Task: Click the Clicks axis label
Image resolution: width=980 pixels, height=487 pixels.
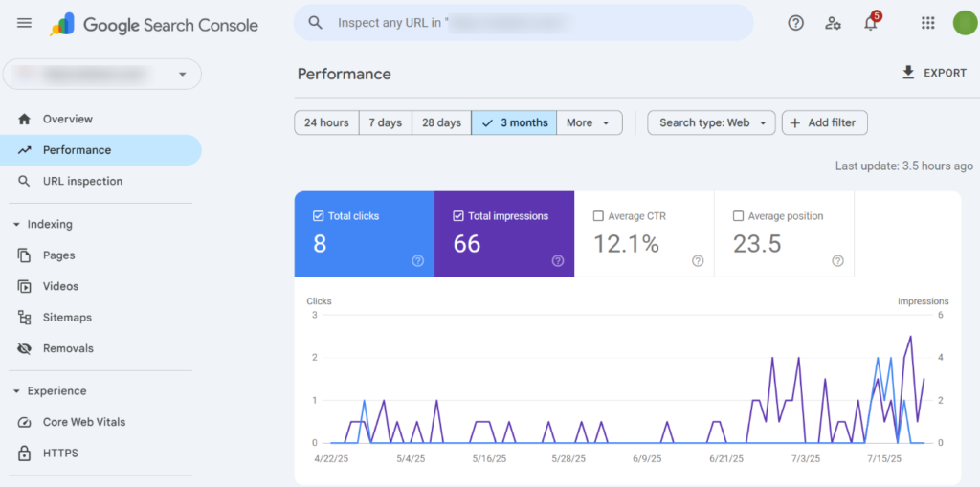Action: (x=319, y=301)
